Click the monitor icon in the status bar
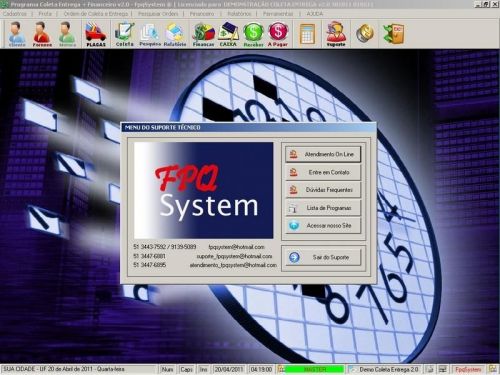 (x=443, y=369)
